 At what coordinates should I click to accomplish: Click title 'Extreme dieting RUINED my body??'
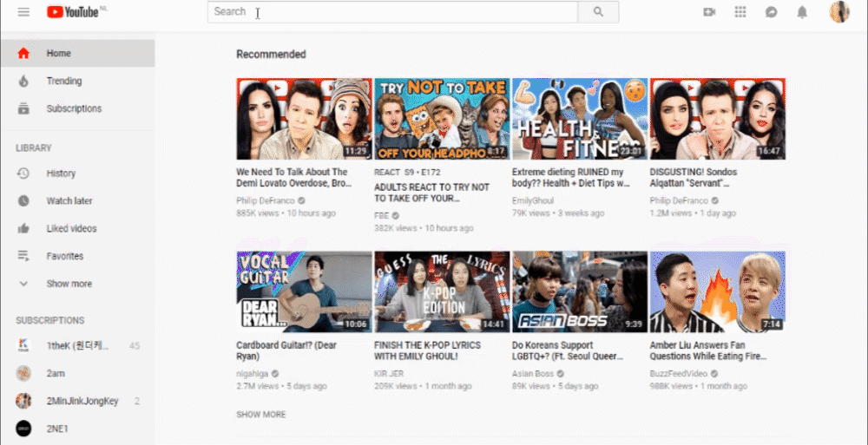coord(571,178)
